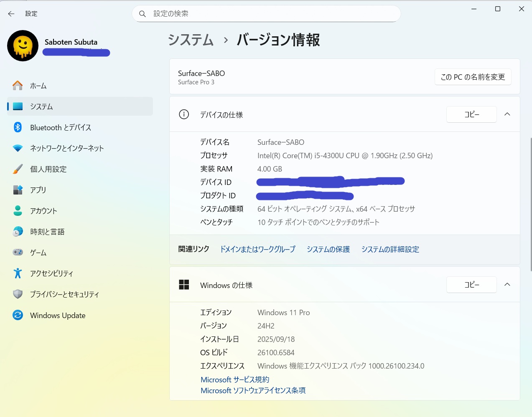The width and height of the screenshot is (532, 417).
Task: Click the network Wi-Fi icon
Action: click(18, 148)
